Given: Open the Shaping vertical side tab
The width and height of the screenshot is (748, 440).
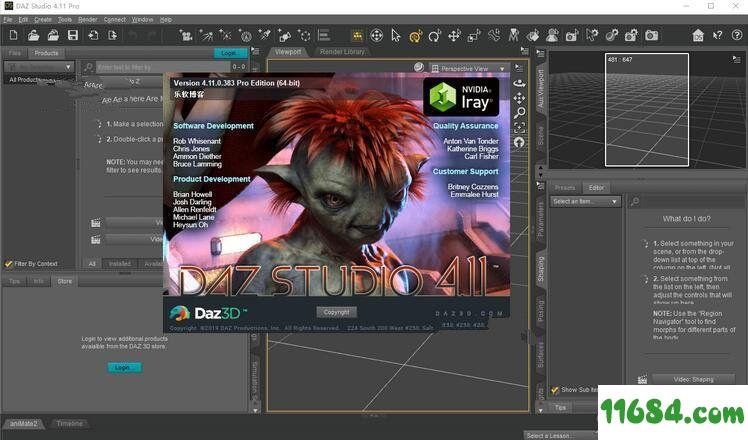Looking at the screenshot, I should 540,271.
